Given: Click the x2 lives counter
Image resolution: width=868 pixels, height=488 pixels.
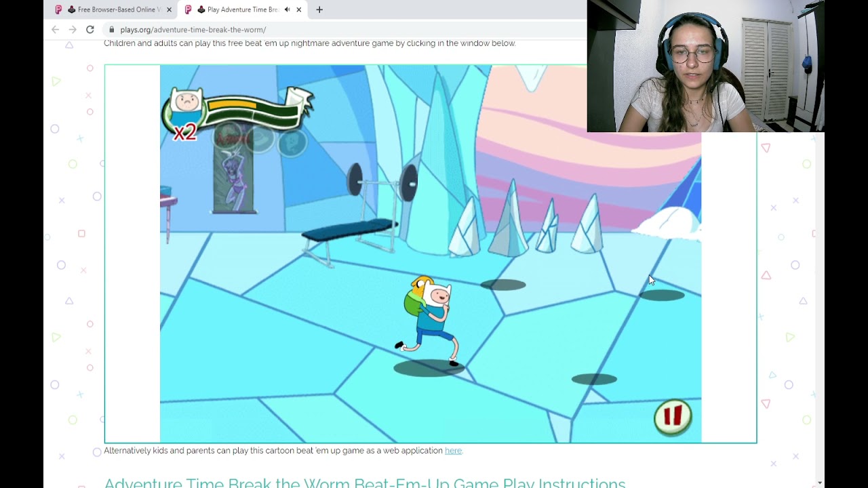Looking at the screenshot, I should 184,131.
